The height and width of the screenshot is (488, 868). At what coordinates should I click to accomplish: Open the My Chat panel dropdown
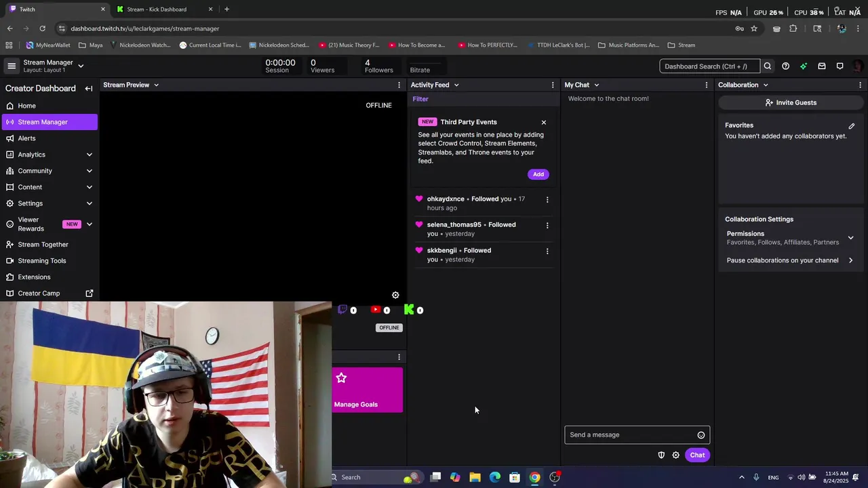click(x=597, y=85)
